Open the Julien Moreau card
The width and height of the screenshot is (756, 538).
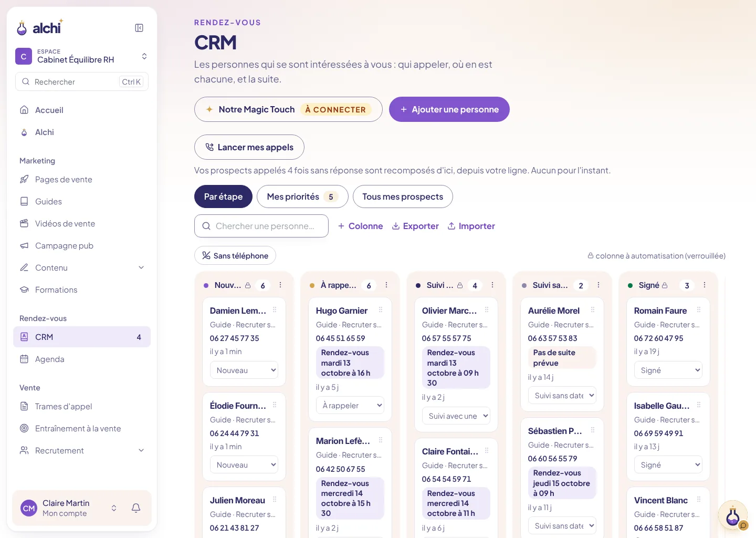[x=244, y=513]
